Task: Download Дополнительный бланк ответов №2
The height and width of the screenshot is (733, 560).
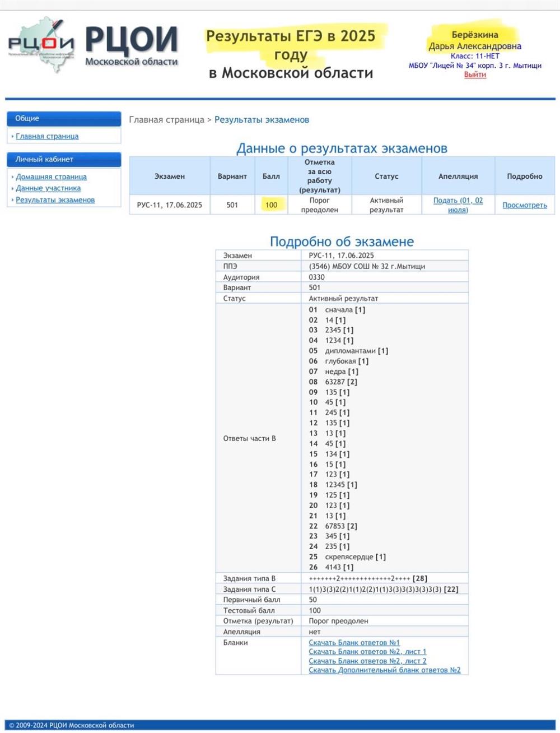Action: (385, 670)
